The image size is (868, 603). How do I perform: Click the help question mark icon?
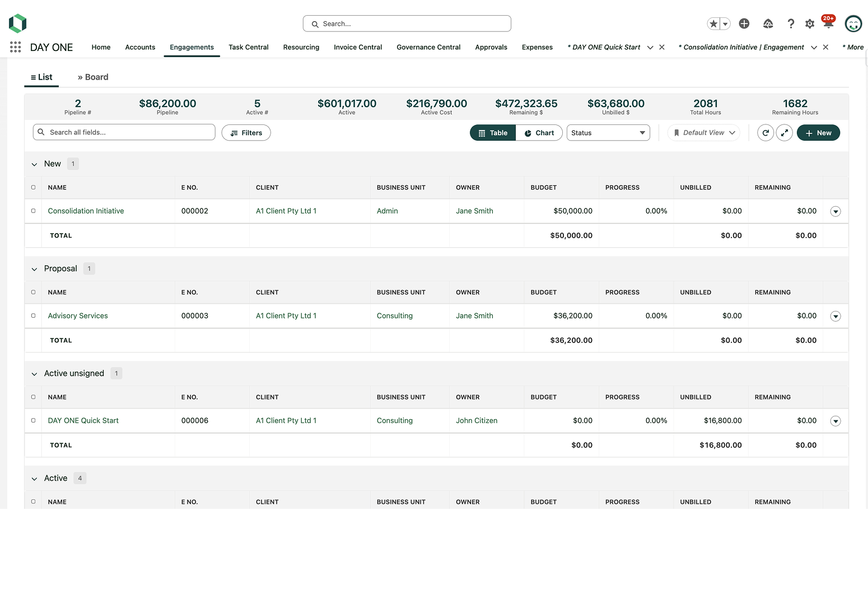(790, 24)
